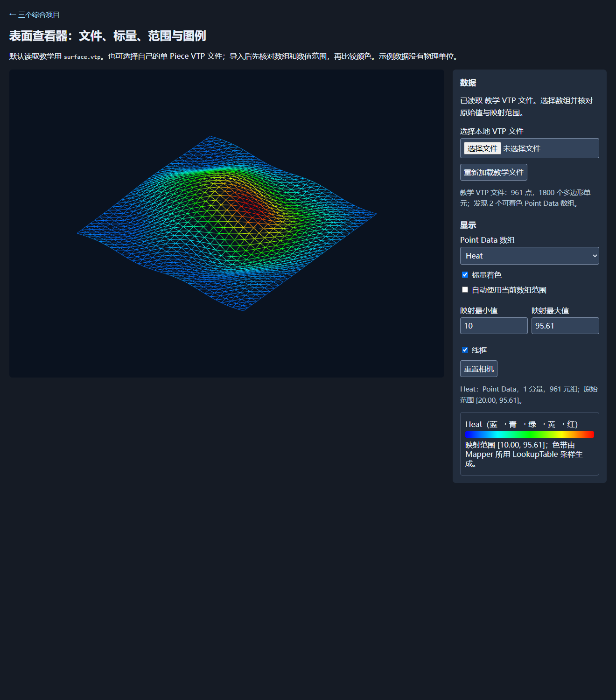Click the rainbow Heat color legend bar
This screenshot has height=700, width=616.
[x=530, y=434]
